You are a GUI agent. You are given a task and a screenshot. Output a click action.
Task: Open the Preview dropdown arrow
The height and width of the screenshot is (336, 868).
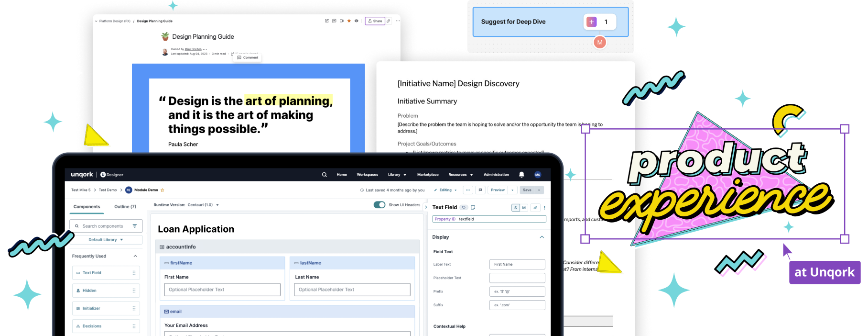pos(512,190)
